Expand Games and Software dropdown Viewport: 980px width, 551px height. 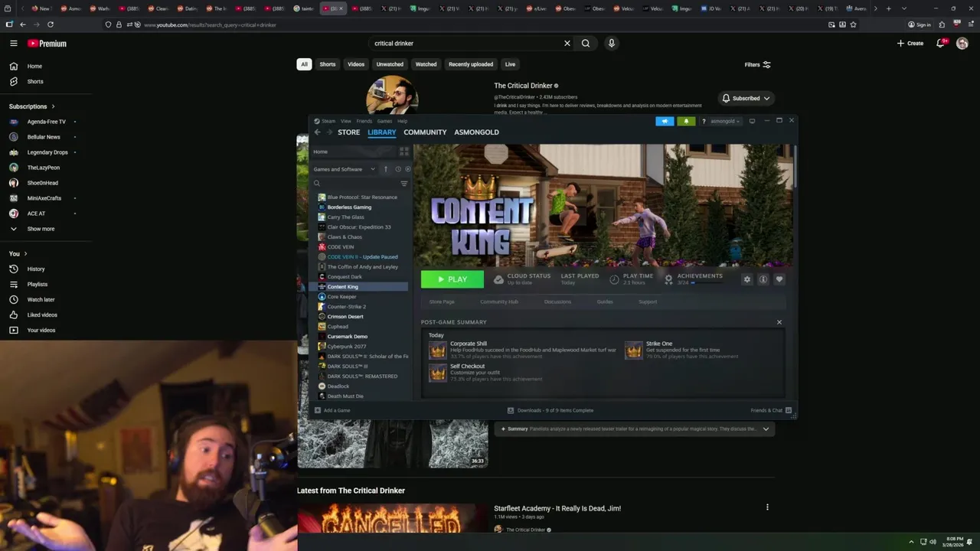coord(345,169)
